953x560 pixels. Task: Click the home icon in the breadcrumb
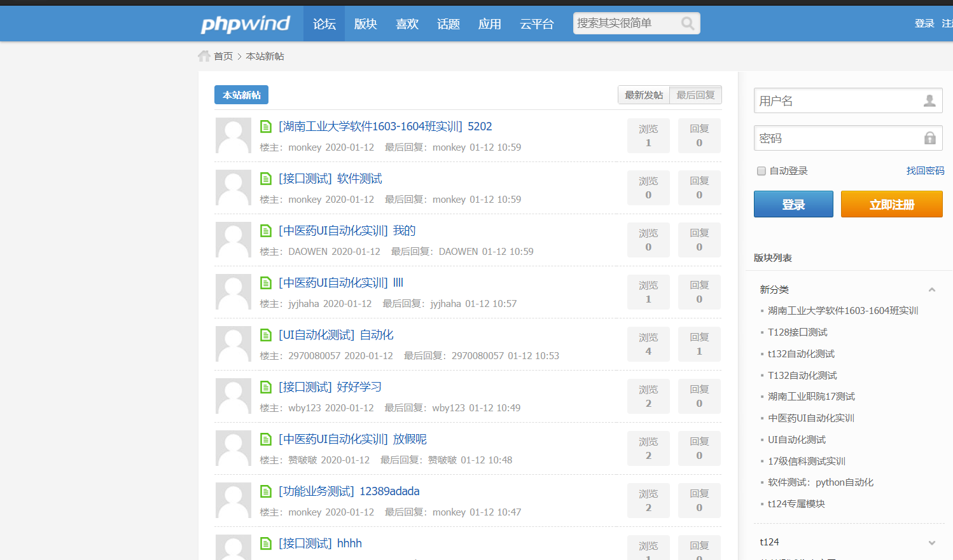coord(204,56)
